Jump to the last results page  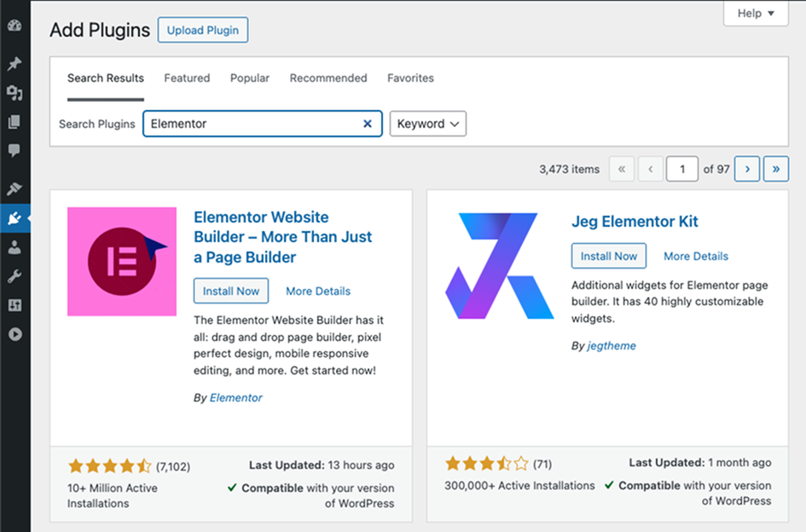pyautogui.click(x=775, y=169)
